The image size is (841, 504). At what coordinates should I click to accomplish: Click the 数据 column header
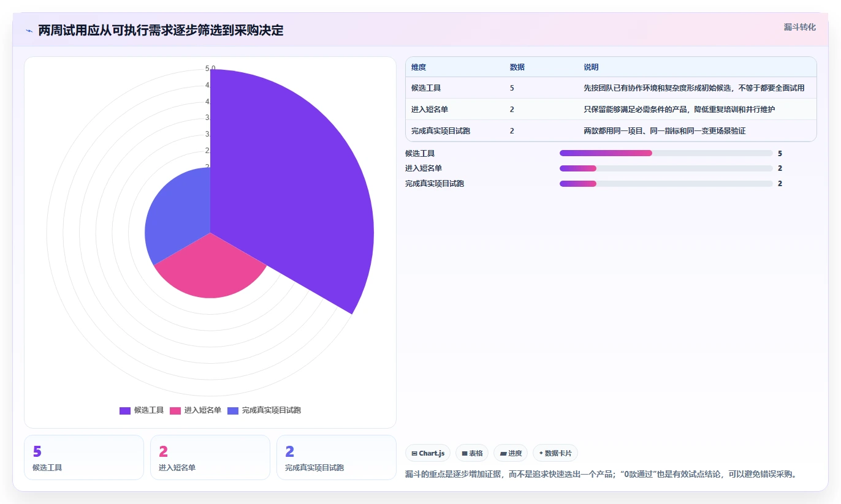517,67
